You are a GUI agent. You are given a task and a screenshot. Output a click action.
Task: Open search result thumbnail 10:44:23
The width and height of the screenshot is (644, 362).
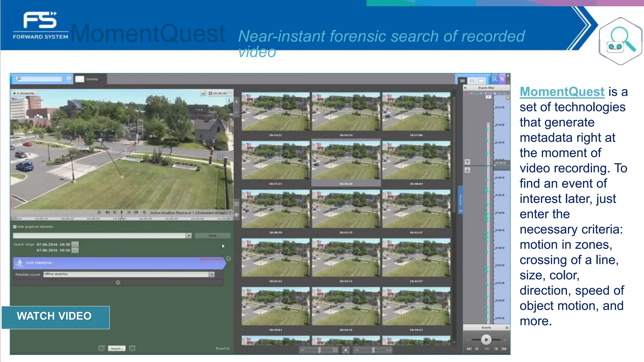click(x=416, y=306)
